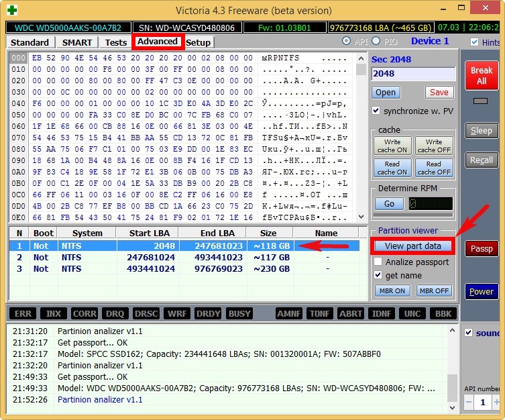Click the 976773168 LBA capacity field
The image size is (505, 420).
coord(381,28)
